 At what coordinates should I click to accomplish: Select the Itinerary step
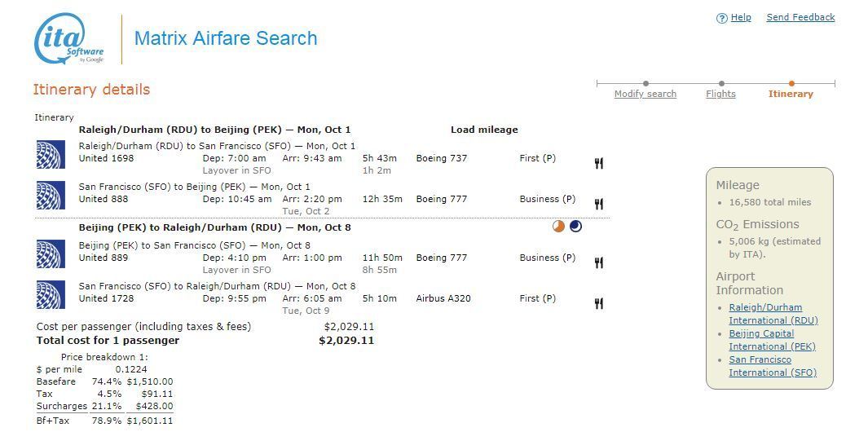tap(791, 94)
